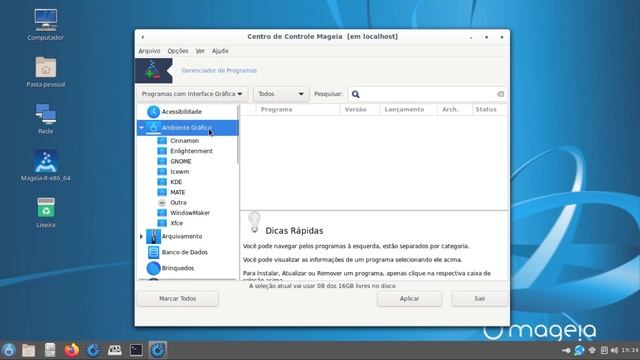Image resolution: width=640 pixels, height=360 pixels.
Task: Open 'Programas com Interface Gráfica' dropdown
Action: [x=192, y=94]
